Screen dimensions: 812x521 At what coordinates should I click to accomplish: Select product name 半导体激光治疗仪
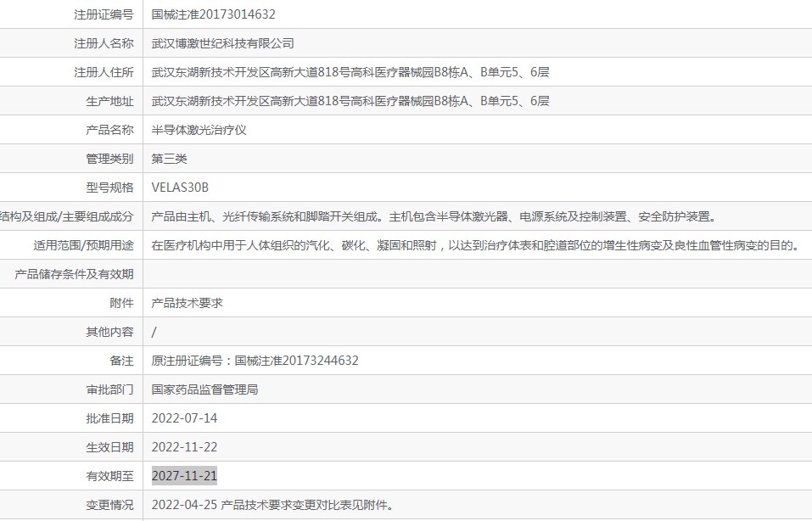click(199, 130)
